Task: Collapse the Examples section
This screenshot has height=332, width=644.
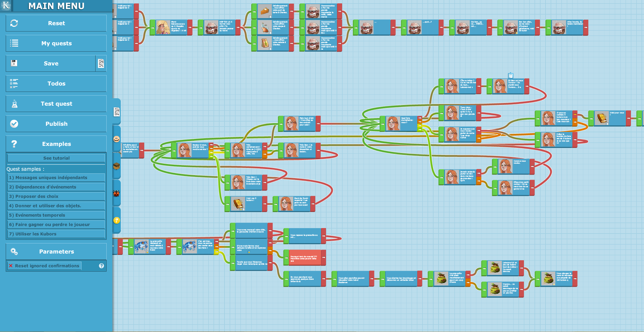Action: [56, 144]
